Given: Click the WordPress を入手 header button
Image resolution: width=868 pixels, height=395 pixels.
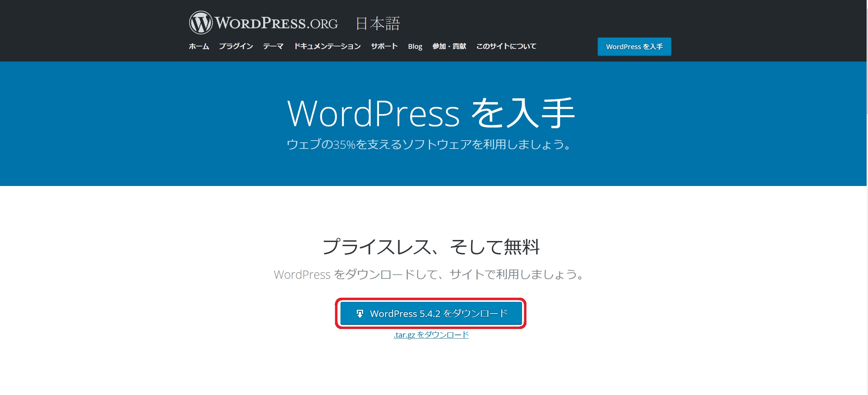Looking at the screenshot, I should pyautogui.click(x=634, y=47).
